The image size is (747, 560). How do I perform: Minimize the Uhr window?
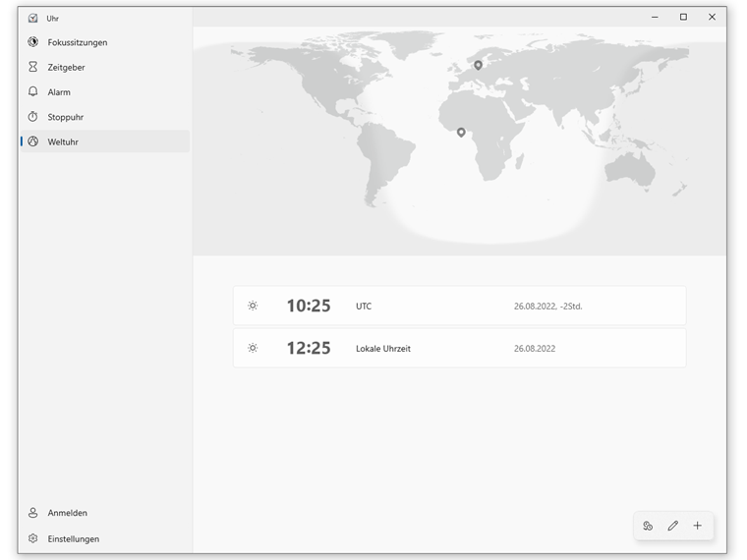(x=655, y=17)
